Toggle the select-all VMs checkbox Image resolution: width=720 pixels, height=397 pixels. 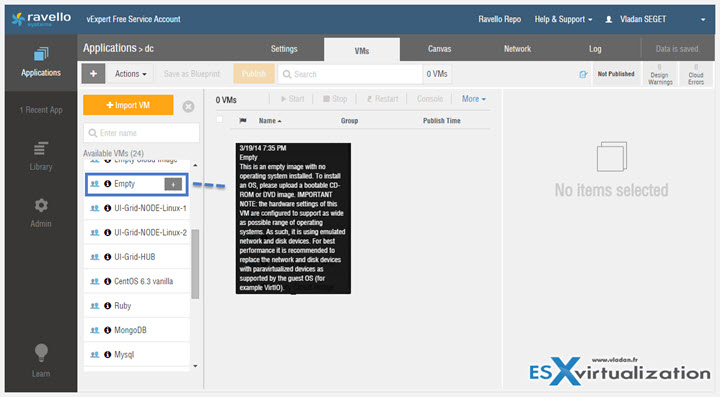click(219, 120)
